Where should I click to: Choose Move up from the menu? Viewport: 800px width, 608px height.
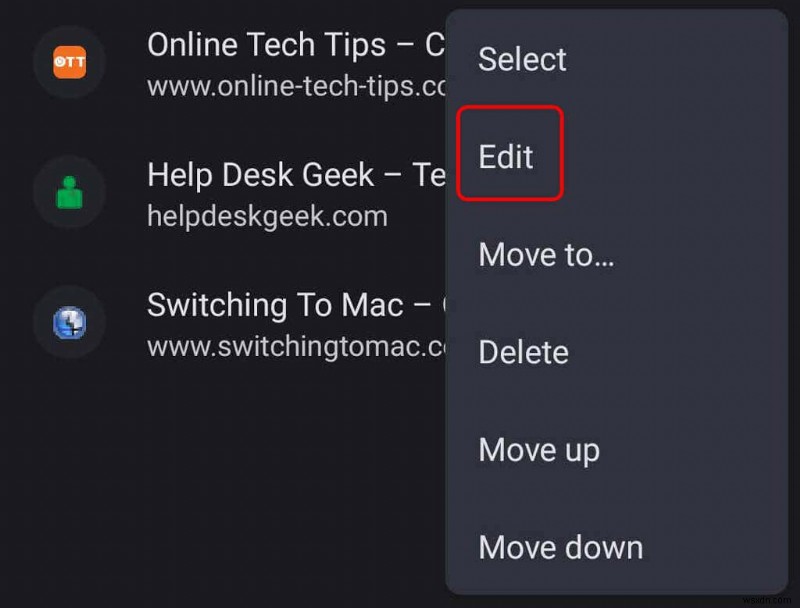tap(539, 450)
